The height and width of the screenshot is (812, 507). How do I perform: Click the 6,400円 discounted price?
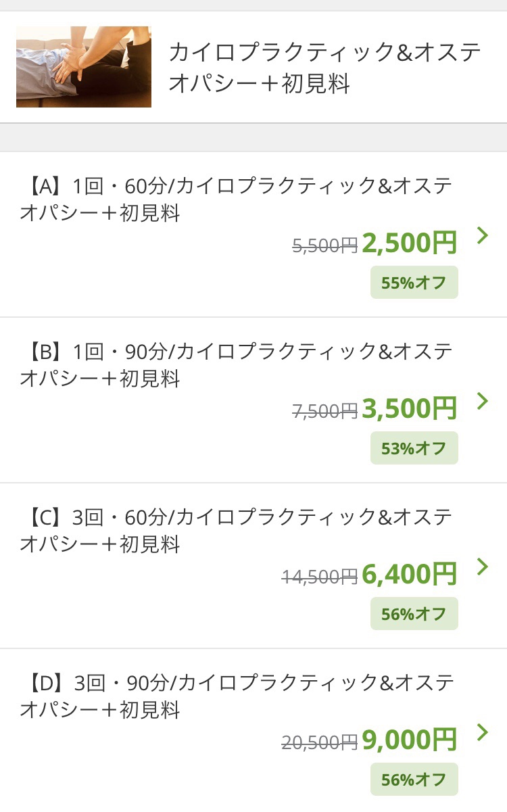click(x=410, y=575)
